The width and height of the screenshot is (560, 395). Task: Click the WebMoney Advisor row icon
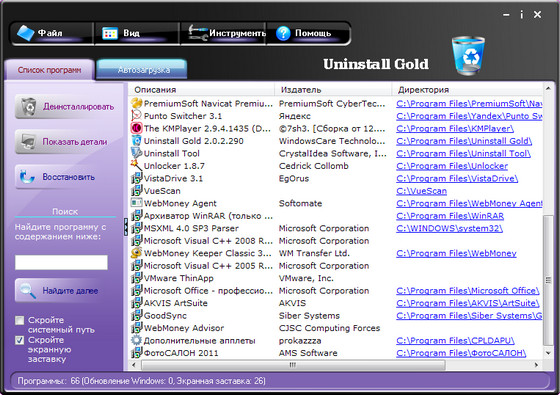136,328
